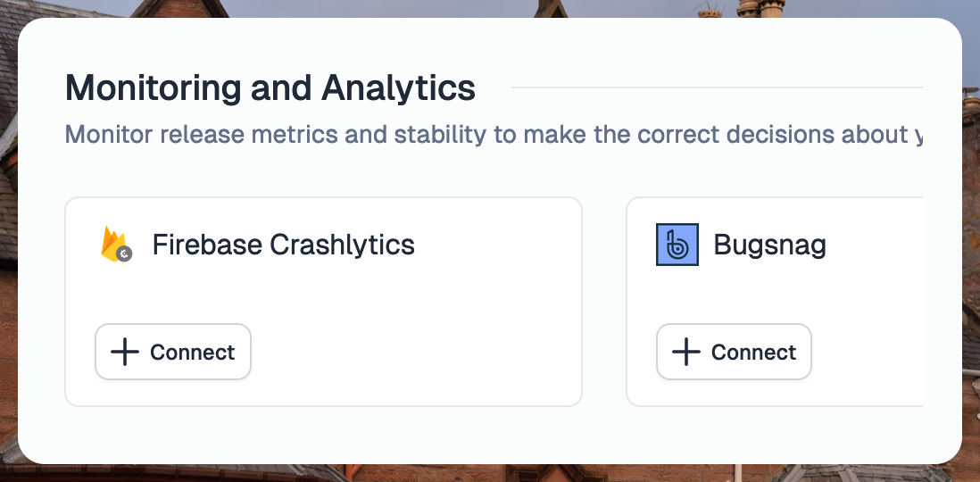Click the blue Bugsnag logo icon
Viewport: 980px width, 482px height.
[677, 245]
